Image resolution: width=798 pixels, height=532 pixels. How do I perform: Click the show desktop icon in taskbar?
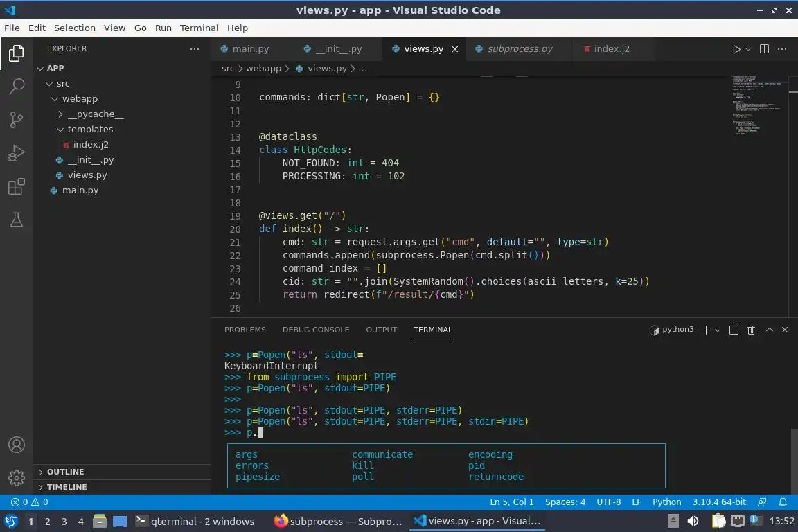(x=120, y=521)
